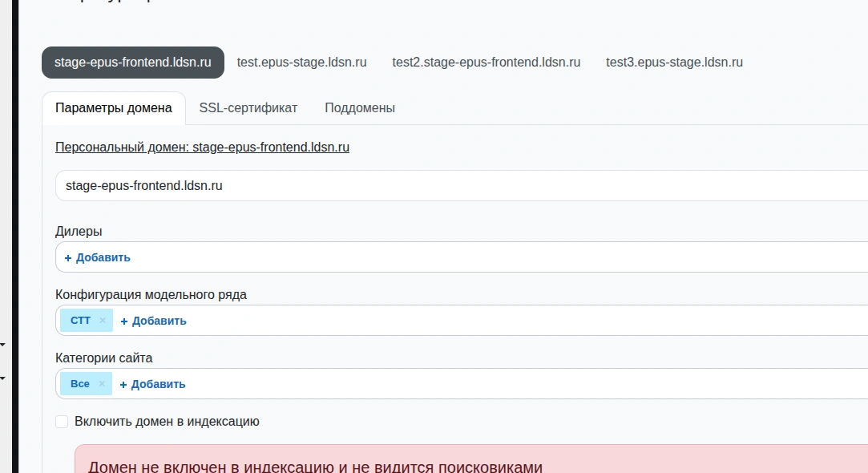Open the Поддомены tab
868x473 pixels.
[x=360, y=108]
